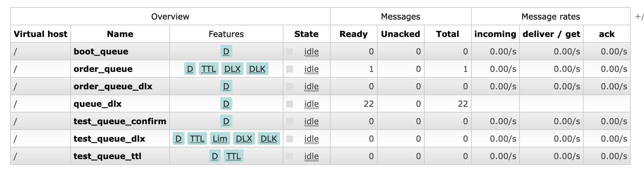Sort the table by Name column

tap(120, 34)
